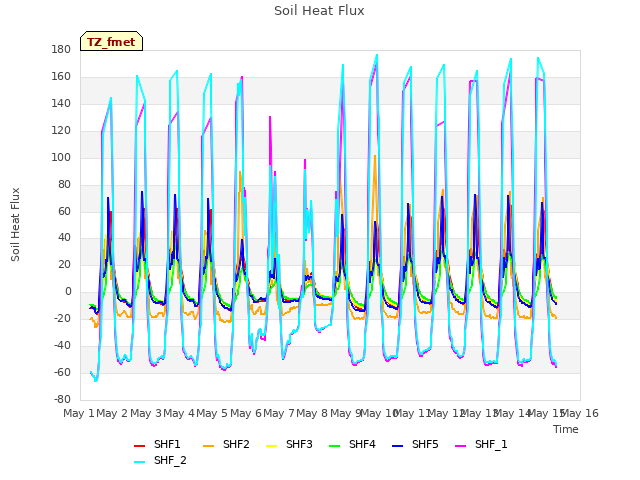
Task: Click the SHF2 legend entry
Action: click(x=226, y=444)
